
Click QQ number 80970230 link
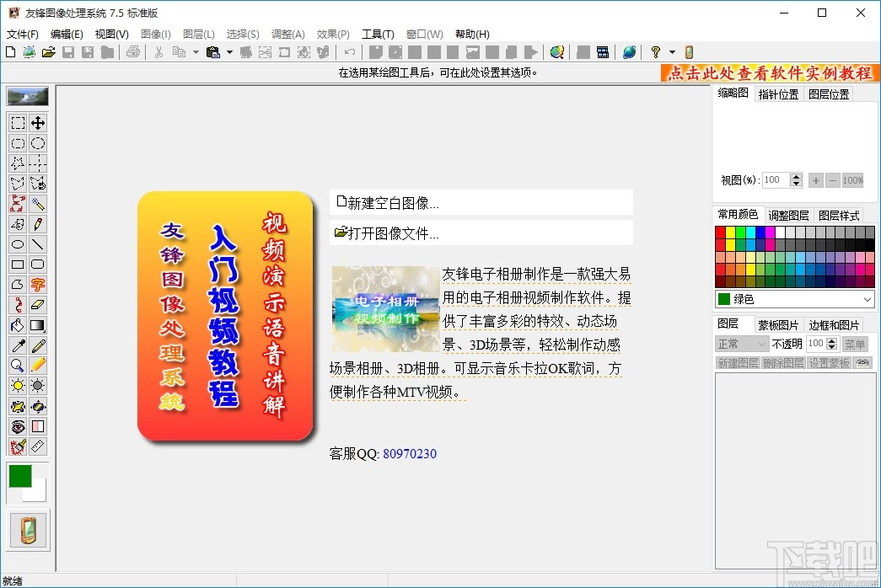(x=410, y=454)
